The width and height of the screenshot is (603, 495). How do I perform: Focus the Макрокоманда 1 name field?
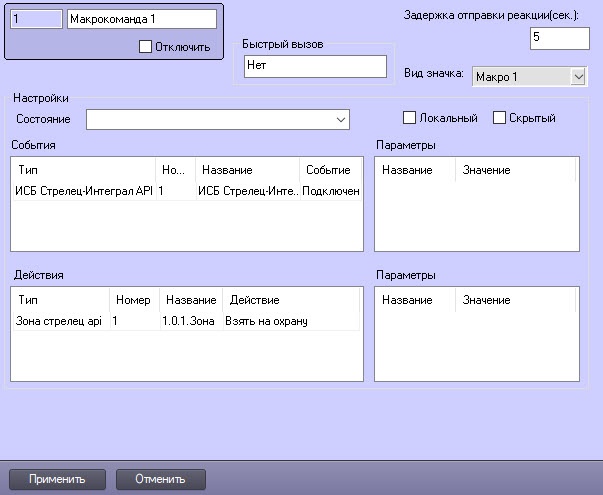click(x=142, y=19)
